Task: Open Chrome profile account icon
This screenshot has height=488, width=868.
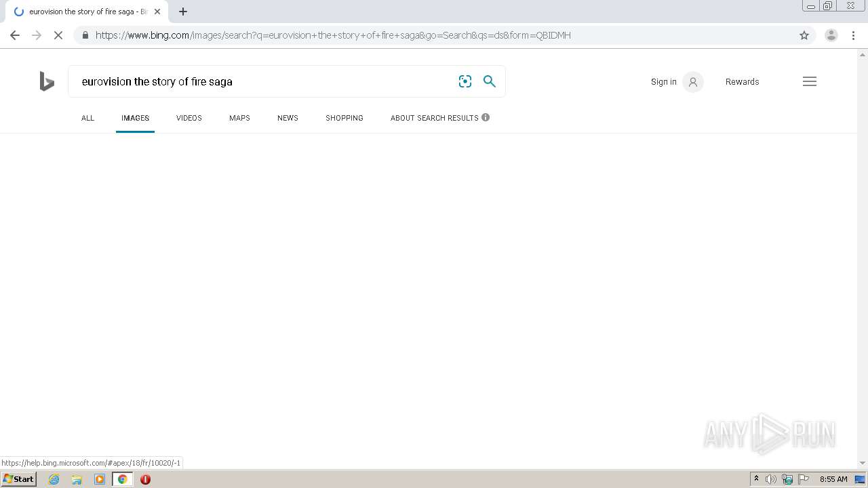Action: tap(831, 35)
